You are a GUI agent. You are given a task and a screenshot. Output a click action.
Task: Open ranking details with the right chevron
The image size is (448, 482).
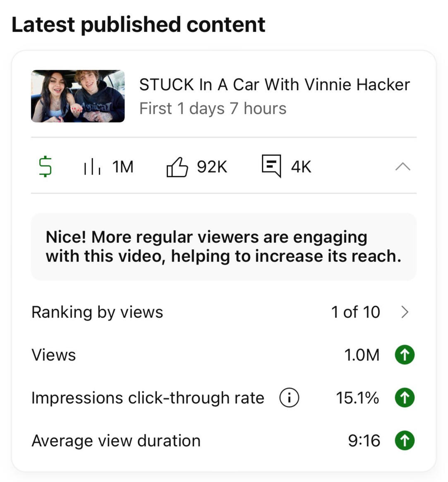(x=405, y=312)
